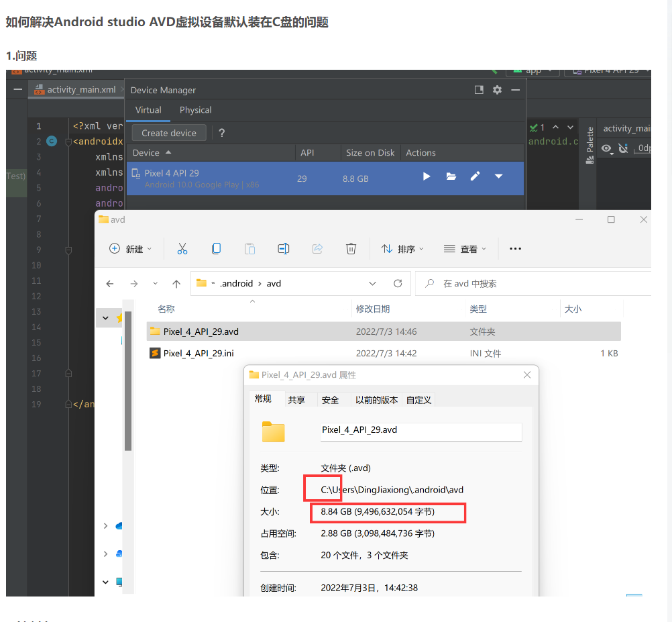Open the Pixel 4 AVD folder on disk
The height and width of the screenshot is (622, 672).
point(451,176)
